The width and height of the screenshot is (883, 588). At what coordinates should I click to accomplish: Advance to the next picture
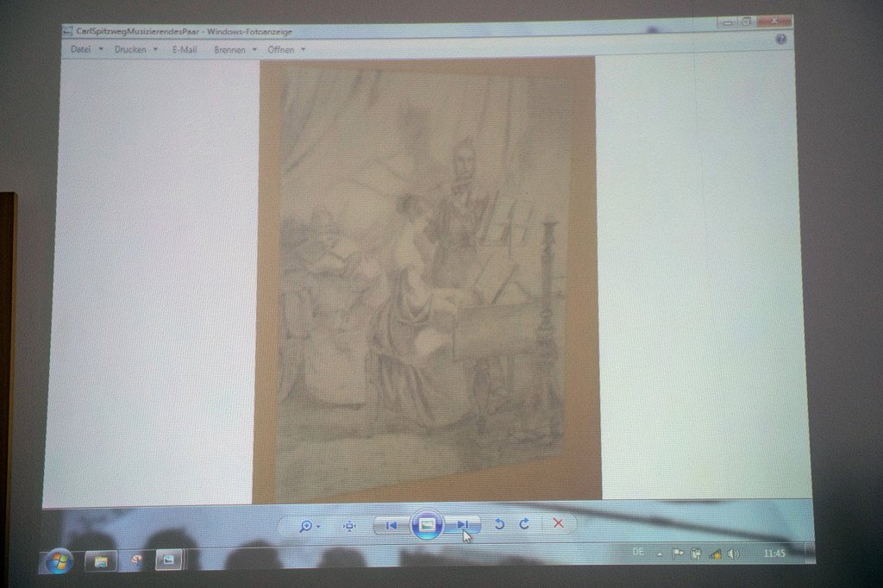pos(462,525)
